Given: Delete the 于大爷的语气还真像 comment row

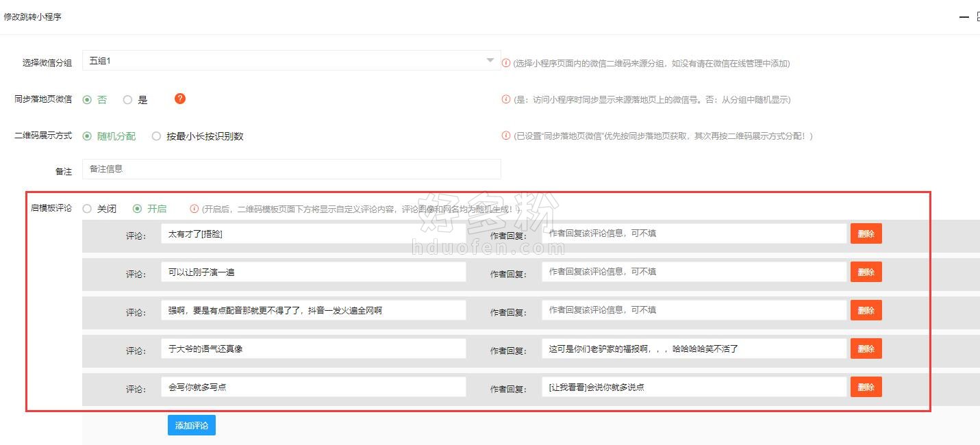Looking at the screenshot, I should pos(866,348).
